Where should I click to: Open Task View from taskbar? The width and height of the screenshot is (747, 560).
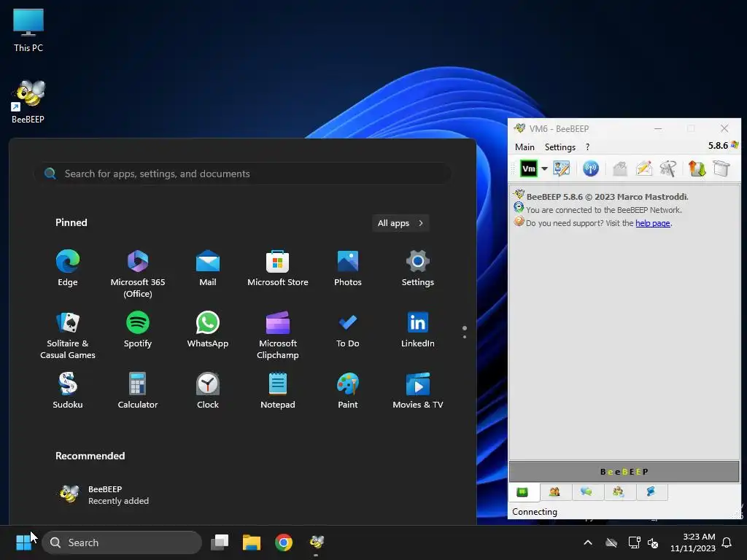220,542
